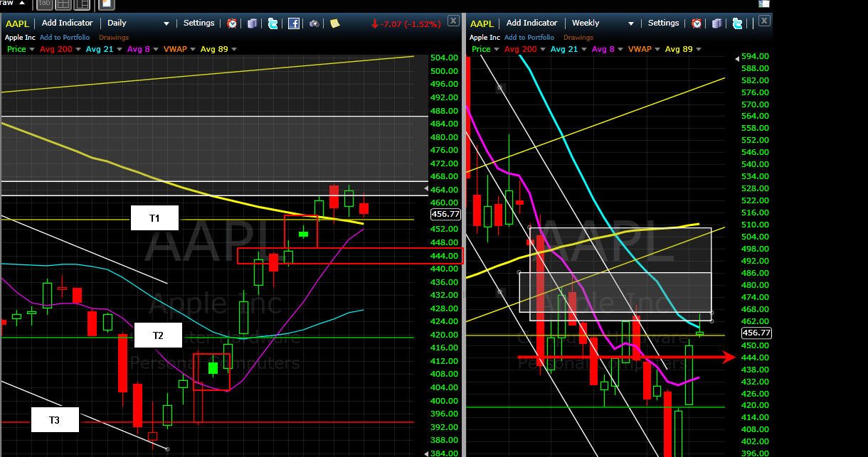Click AAPL ticker symbol in Weekly chart
Viewport: 868px width, 457px height.
click(482, 23)
